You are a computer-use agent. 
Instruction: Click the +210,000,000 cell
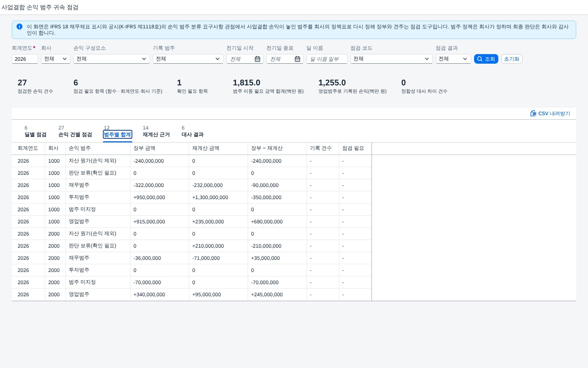(x=218, y=246)
